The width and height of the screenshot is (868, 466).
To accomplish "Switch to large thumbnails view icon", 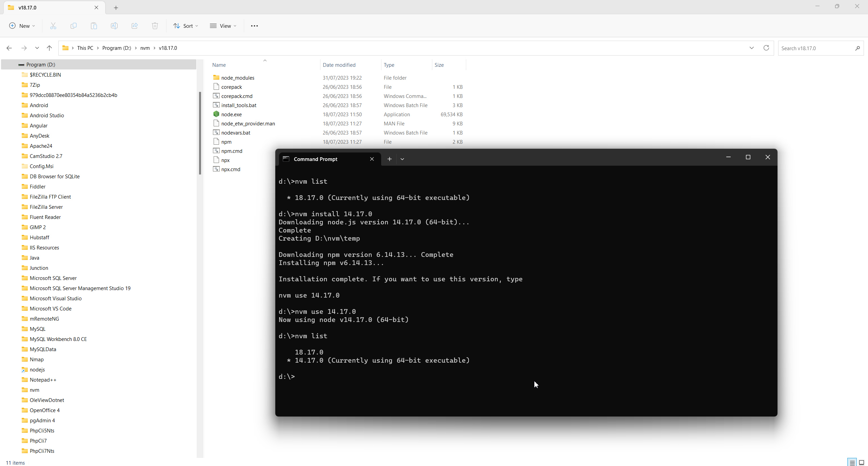I will 861,463.
